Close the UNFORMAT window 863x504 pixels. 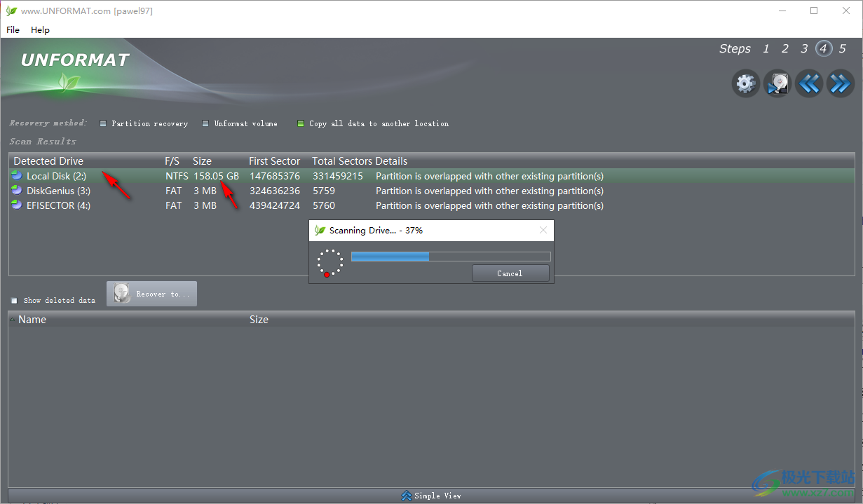(846, 11)
